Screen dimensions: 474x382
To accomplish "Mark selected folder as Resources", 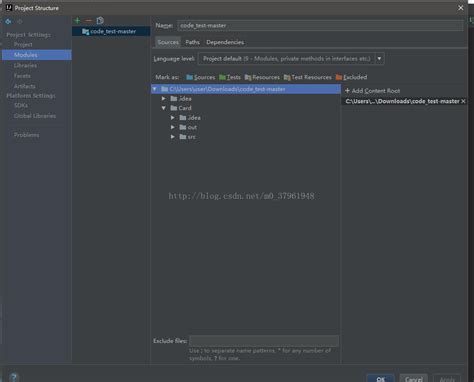I will [262, 77].
